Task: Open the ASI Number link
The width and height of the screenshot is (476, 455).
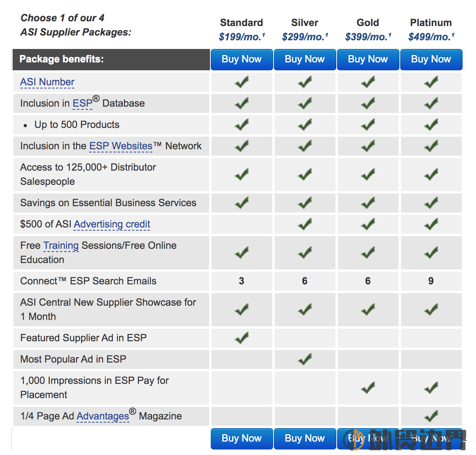Action: 47,82
